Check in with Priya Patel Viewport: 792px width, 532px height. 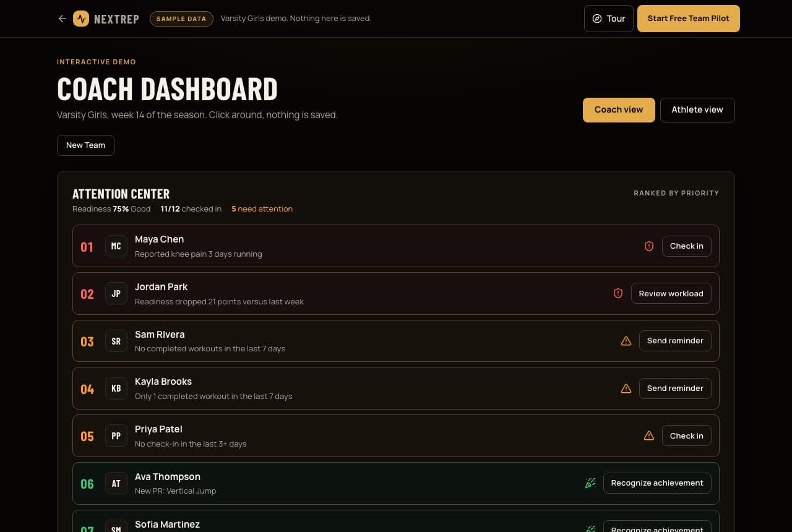click(x=687, y=436)
